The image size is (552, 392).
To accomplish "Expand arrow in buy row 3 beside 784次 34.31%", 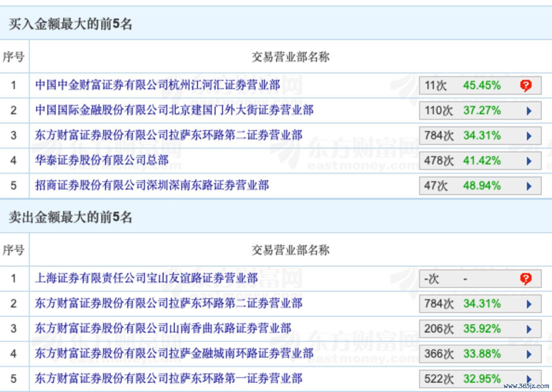I will click(529, 136).
